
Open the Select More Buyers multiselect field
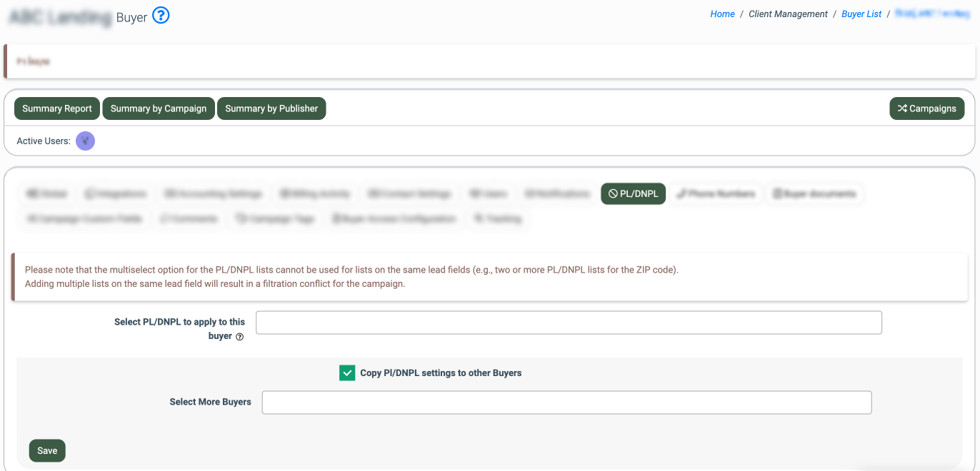(566, 402)
